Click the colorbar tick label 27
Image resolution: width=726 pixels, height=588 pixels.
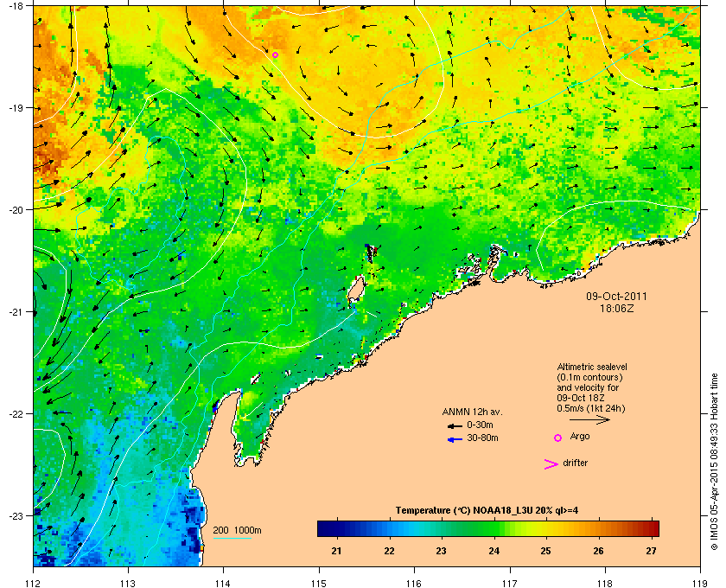(652, 551)
